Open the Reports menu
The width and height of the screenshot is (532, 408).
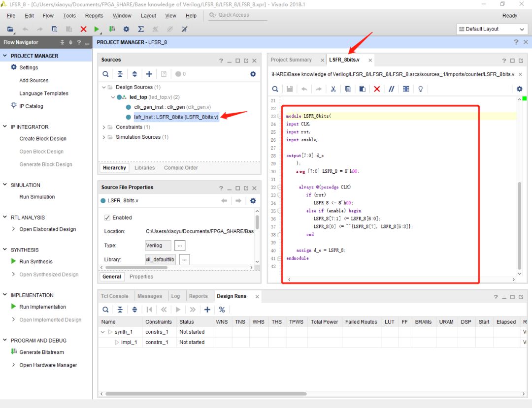94,16
